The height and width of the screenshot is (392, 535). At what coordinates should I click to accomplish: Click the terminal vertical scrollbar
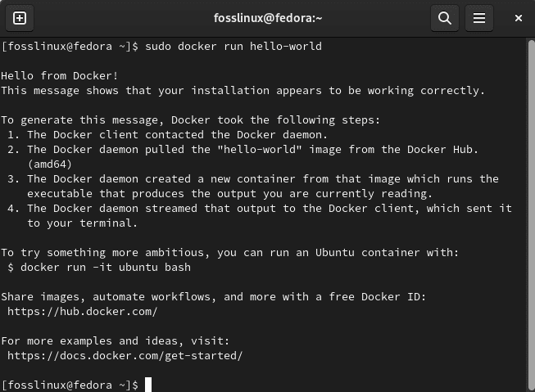click(531, 214)
